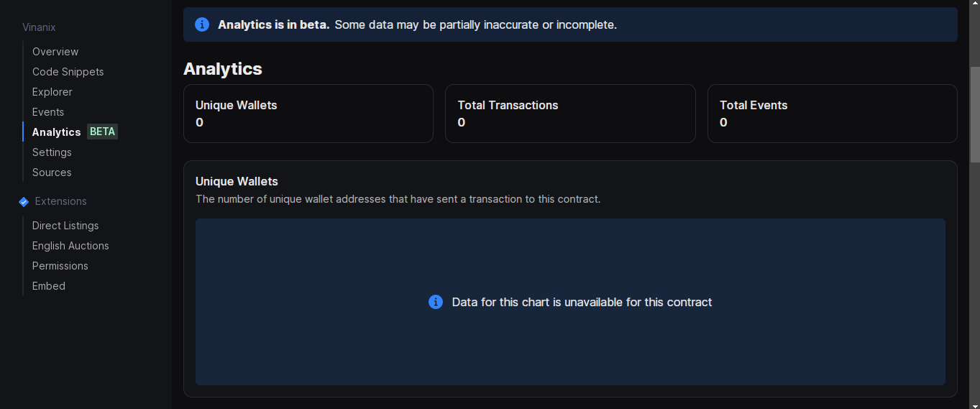This screenshot has width=980, height=409.
Task: Go to the English Auctions extension
Action: click(70, 246)
